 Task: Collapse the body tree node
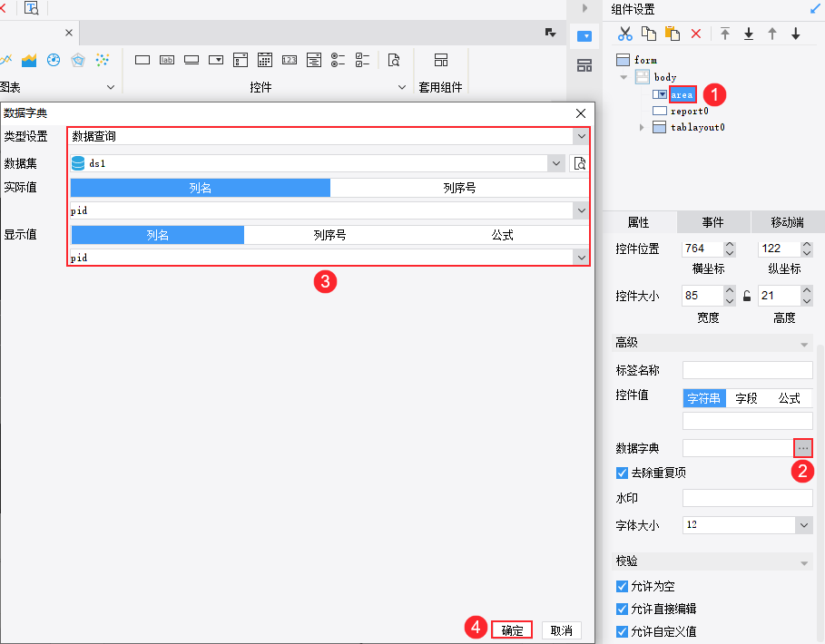[x=624, y=77]
